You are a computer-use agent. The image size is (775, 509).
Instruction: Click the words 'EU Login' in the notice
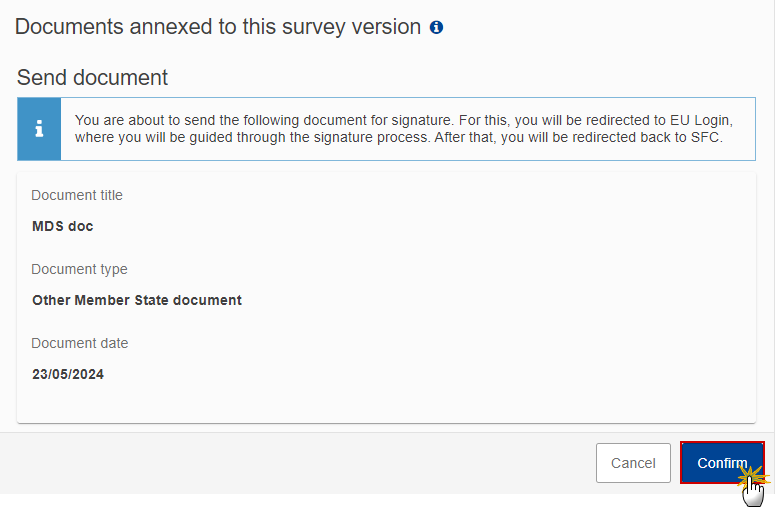699,121
